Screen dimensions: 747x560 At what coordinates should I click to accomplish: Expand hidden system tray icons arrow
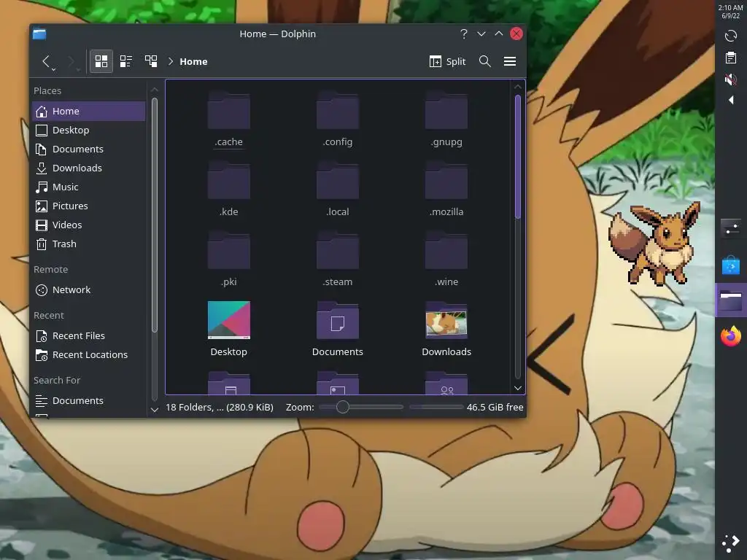(731, 100)
